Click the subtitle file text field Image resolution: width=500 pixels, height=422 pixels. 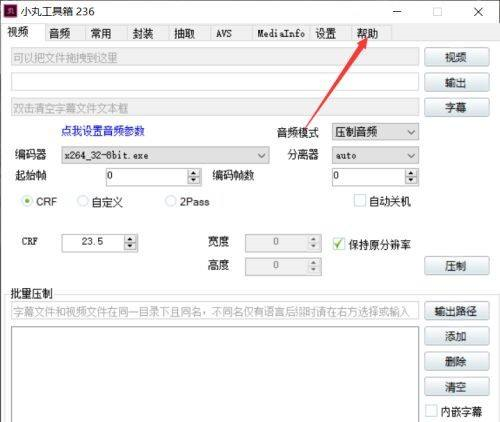click(x=215, y=107)
